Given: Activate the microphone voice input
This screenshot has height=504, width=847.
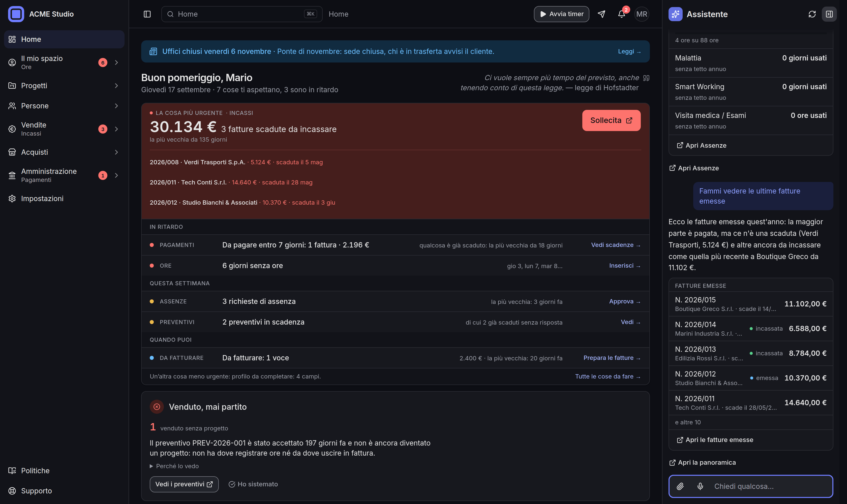Looking at the screenshot, I should tap(700, 486).
